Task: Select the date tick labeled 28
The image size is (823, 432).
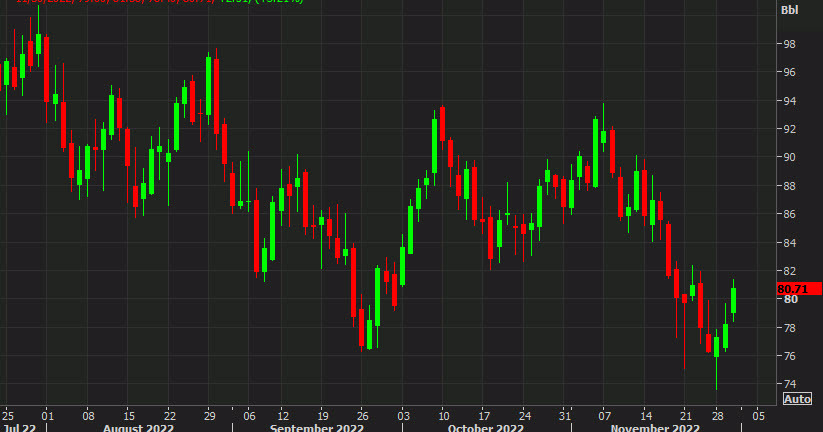Action: click(718, 416)
